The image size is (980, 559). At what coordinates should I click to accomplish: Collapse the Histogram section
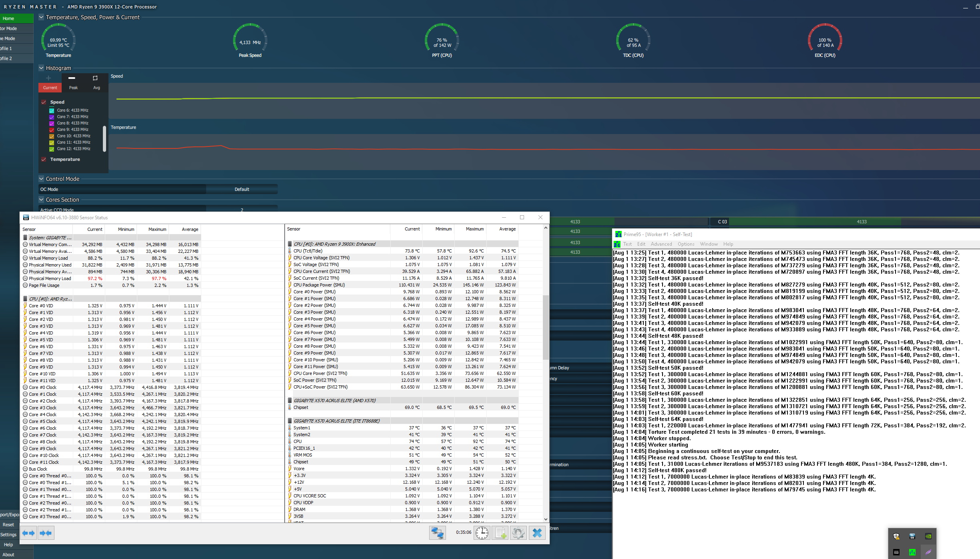pyautogui.click(x=41, y=68)
